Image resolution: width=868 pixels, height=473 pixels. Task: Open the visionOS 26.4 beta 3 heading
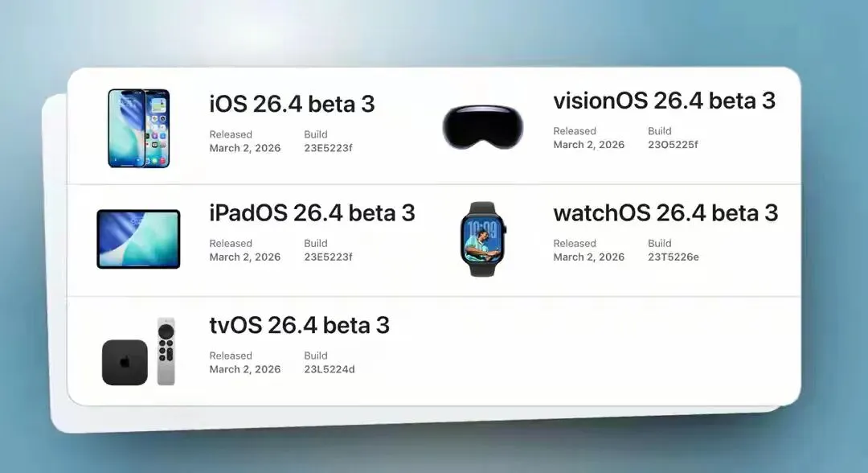pyautogui.click(x=665, y=101)
